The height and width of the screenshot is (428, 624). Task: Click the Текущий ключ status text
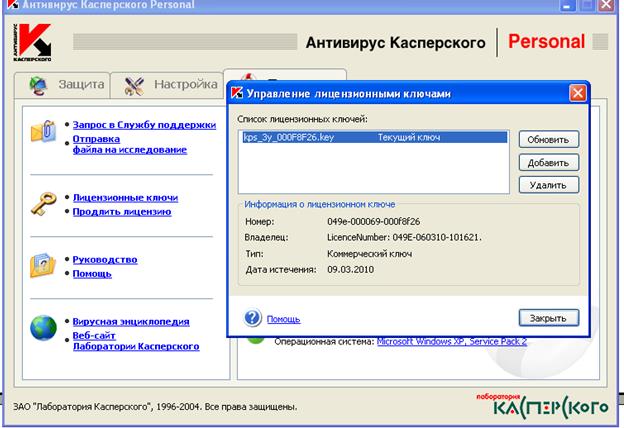tap(409, 137)
